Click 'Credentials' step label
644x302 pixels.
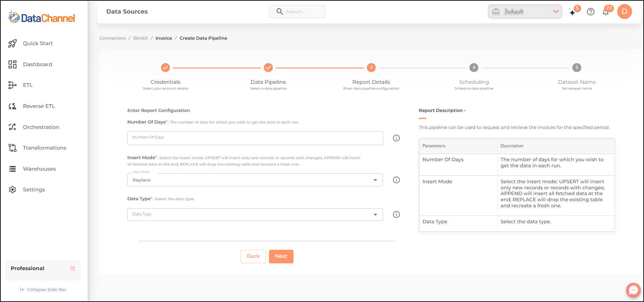[x=165, y=82]
